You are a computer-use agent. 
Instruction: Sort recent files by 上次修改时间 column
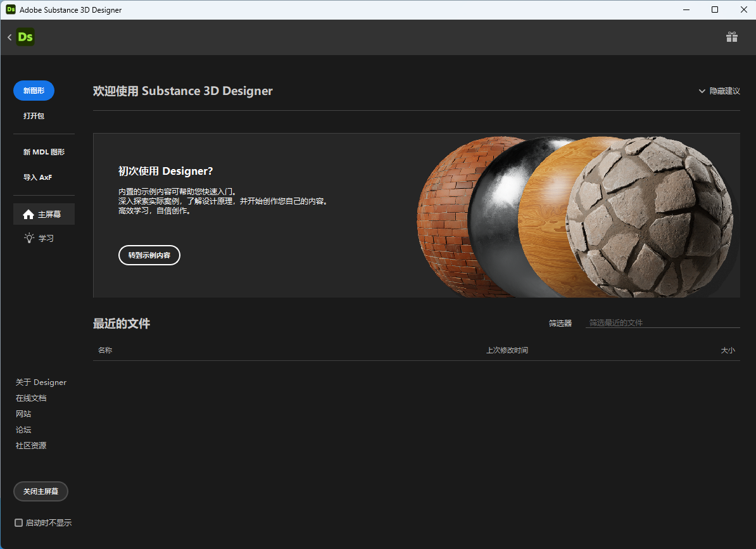(507, 350)
